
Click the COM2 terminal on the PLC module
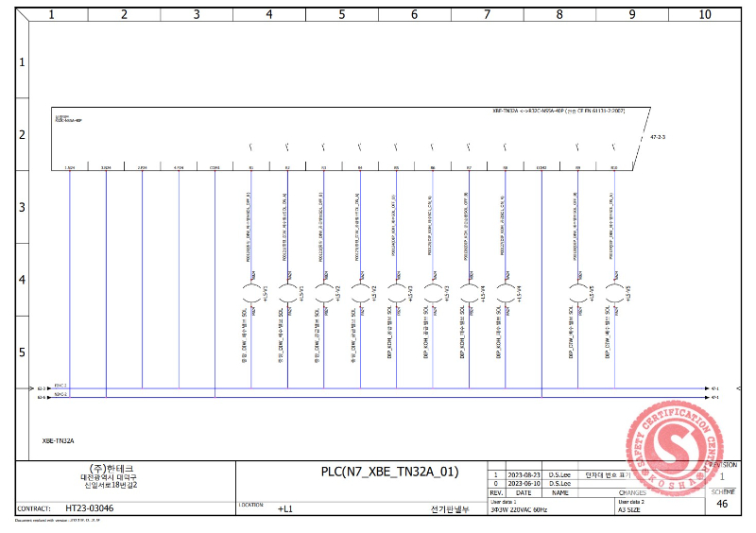[541, 167]
